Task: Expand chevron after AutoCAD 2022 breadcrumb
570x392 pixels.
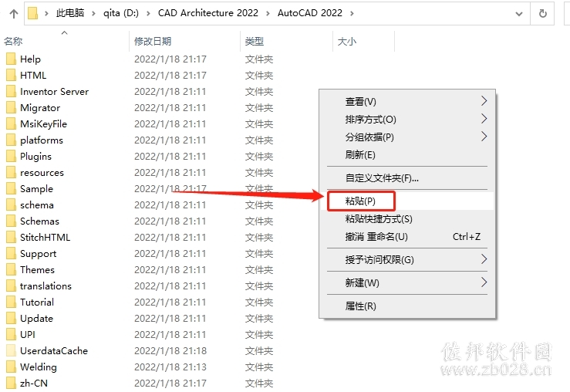Action: [x=352, y=13]
